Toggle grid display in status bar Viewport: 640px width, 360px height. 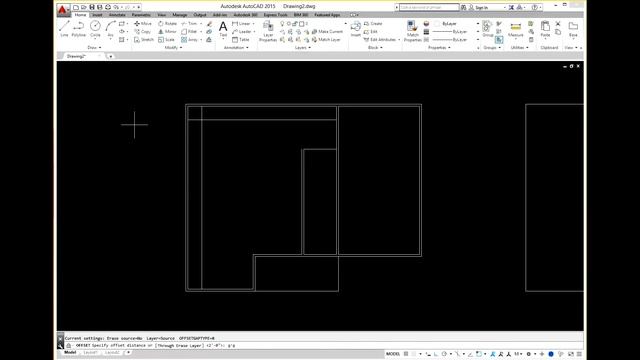tap(406, 354)
